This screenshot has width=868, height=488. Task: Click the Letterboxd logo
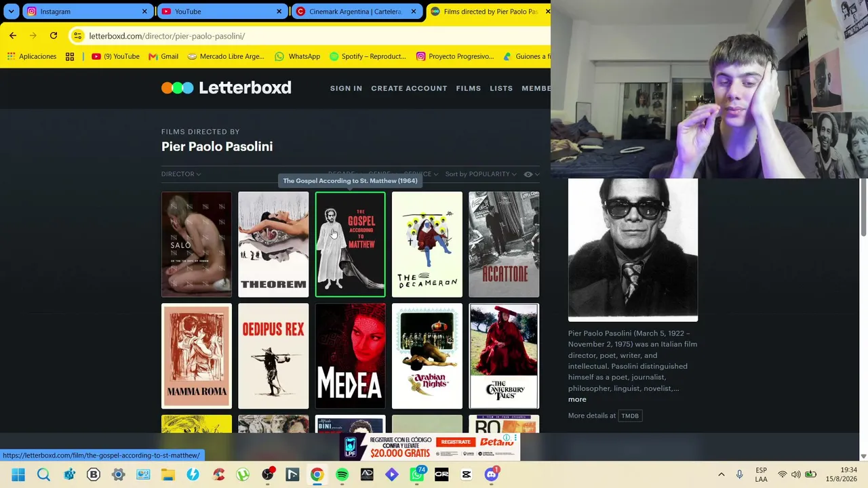(x=226, y=87)
